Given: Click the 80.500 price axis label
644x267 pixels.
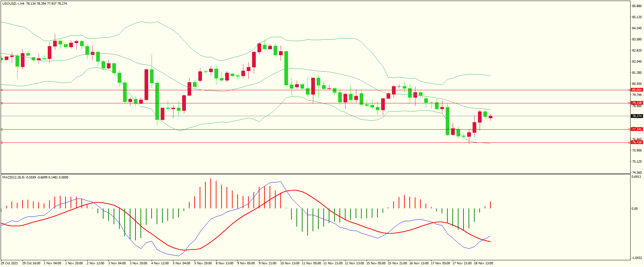Looking at the screenshot, I should point(637,84).
